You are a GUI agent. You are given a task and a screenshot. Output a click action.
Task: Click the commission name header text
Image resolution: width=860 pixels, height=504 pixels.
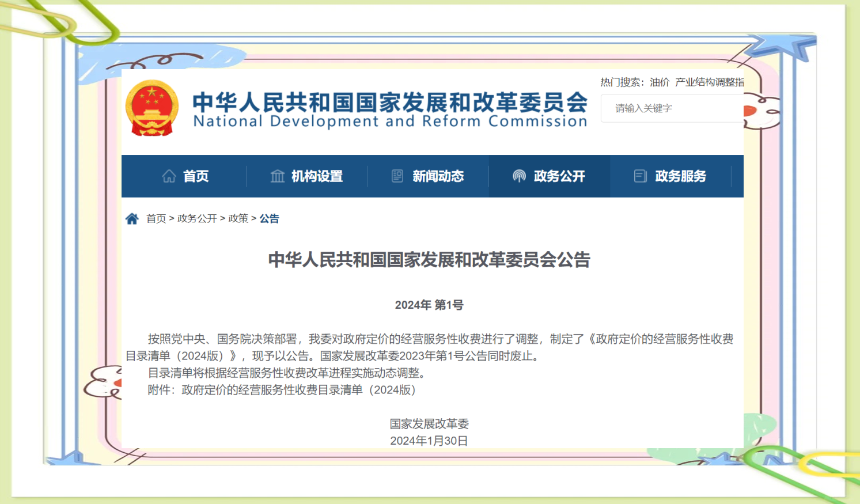pos(390,102)
